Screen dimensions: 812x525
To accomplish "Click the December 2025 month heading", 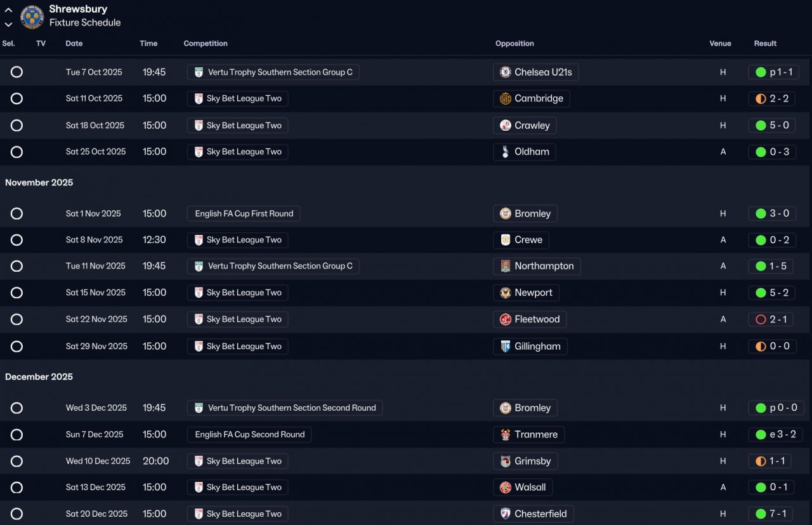I will [39, 377].
